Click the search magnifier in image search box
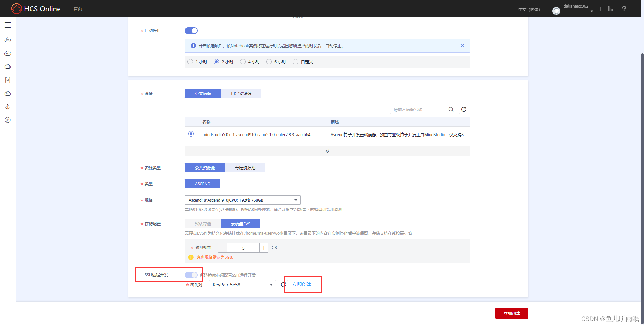Image resolution: width=644 pixels, height=325 pixels. [x=451, y=109]
